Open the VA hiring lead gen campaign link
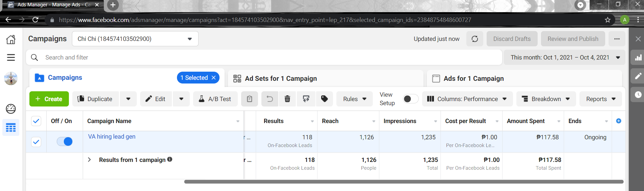This screenshot has height=191, width=644. [x=112, y=137]
